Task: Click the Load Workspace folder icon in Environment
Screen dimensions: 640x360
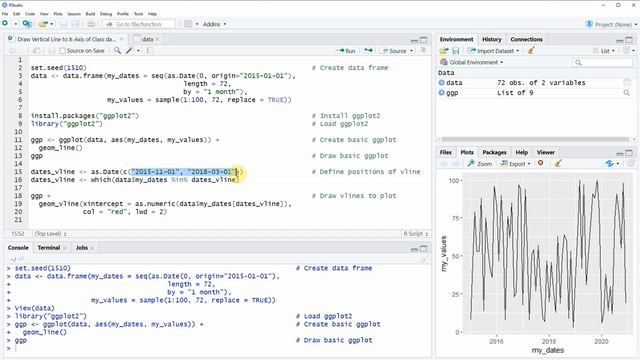Action: [x=444, y=51]
